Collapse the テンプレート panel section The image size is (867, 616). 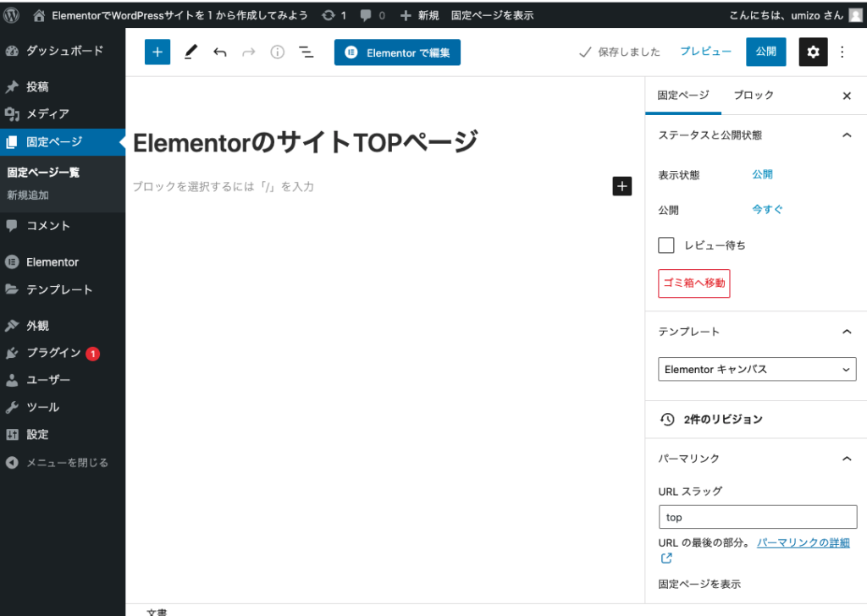pyautogui.click(x=846, y=332)
